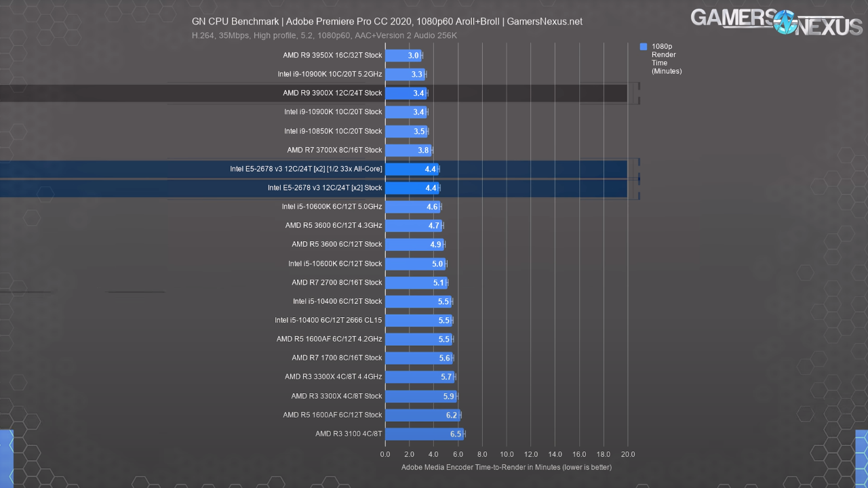Select the label 'Intel i9-10900K 10C/20T Stock'

coord(333,112)
